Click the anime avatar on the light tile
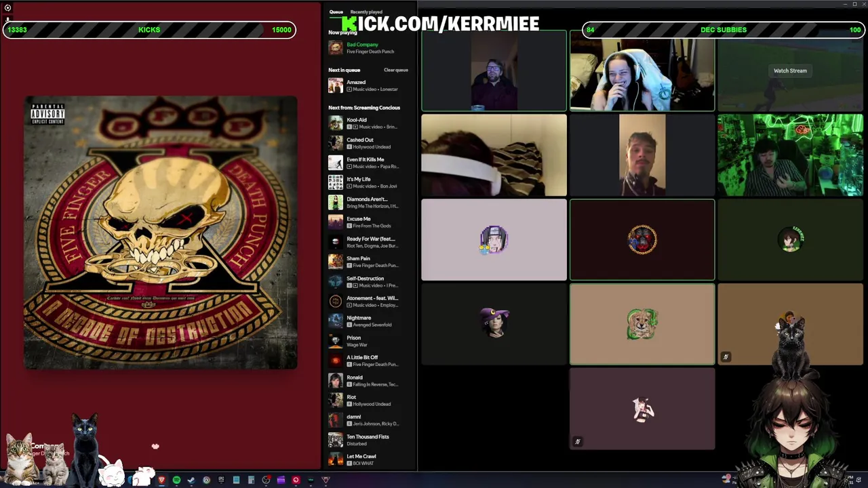The width and height of the screenshot is (868, 488). pyautogui.click(x=494, y=240)
